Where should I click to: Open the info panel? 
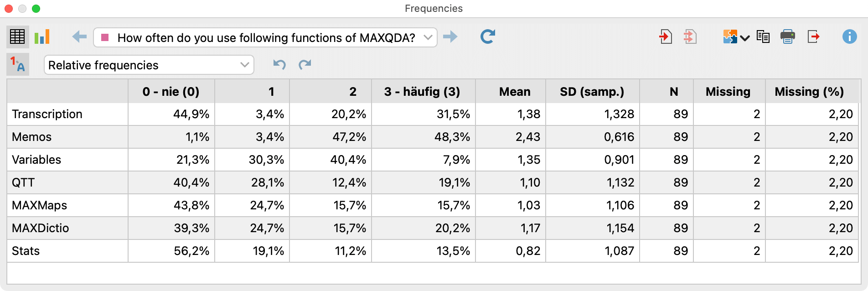[x=849, y=36]
